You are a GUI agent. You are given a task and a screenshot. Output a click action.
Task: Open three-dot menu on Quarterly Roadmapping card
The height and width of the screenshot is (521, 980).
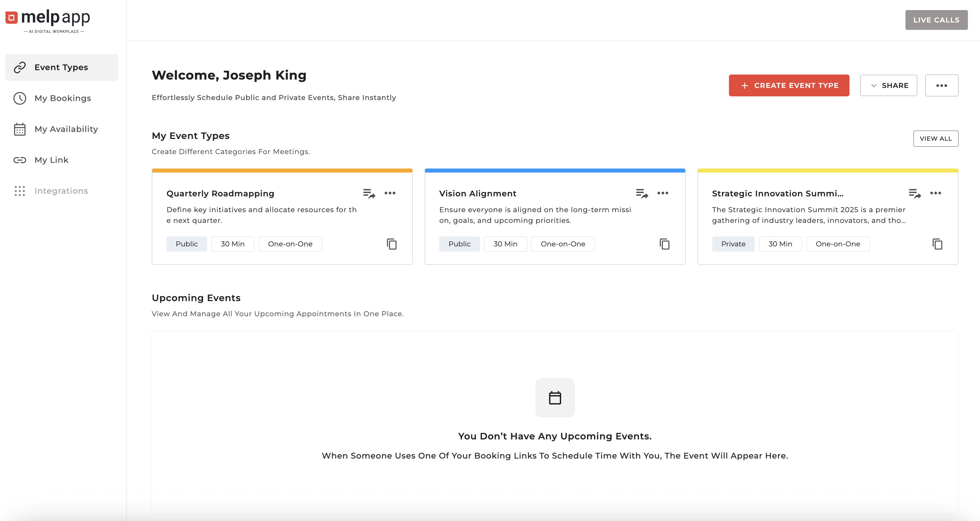tap(390, 193)
